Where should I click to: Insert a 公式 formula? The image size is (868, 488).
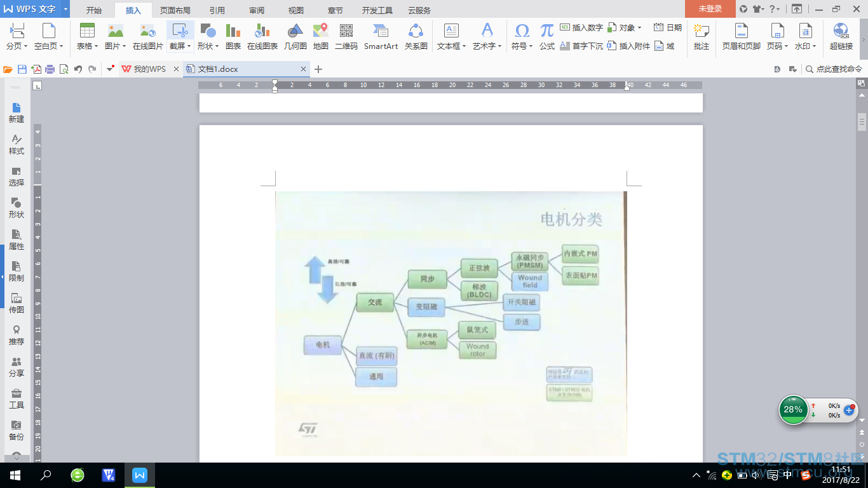(x=547, y=37)
